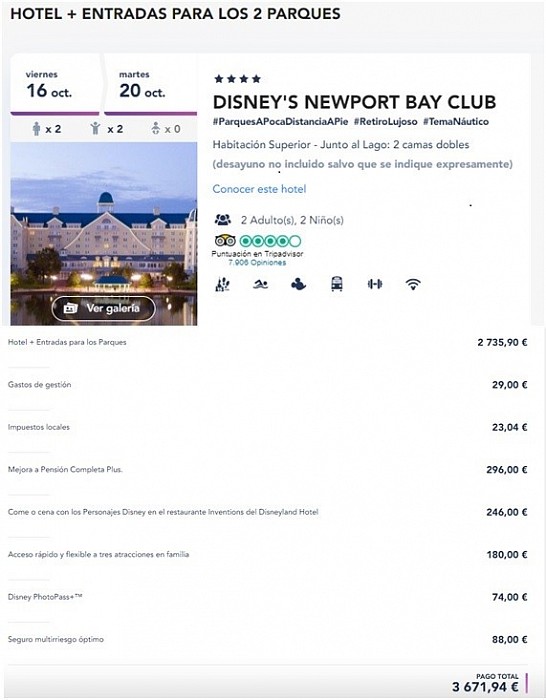546x700 pixels.
Task: Open the Conocer este hotel link
Action: click(x=259, y=189)
